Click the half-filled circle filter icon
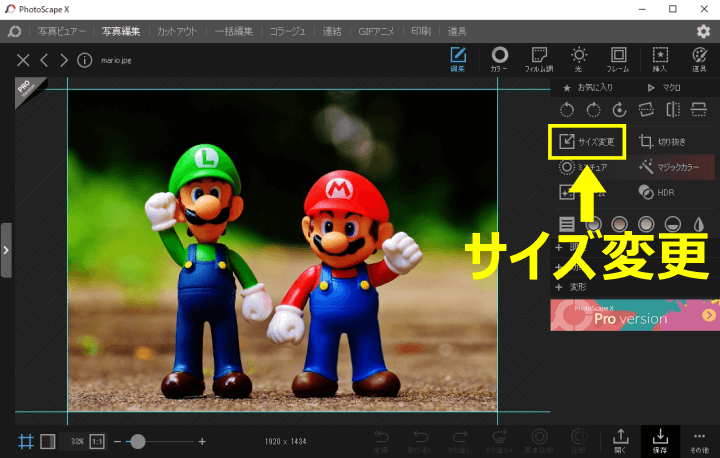Viewport: 720px width, 458px height. 673,224
